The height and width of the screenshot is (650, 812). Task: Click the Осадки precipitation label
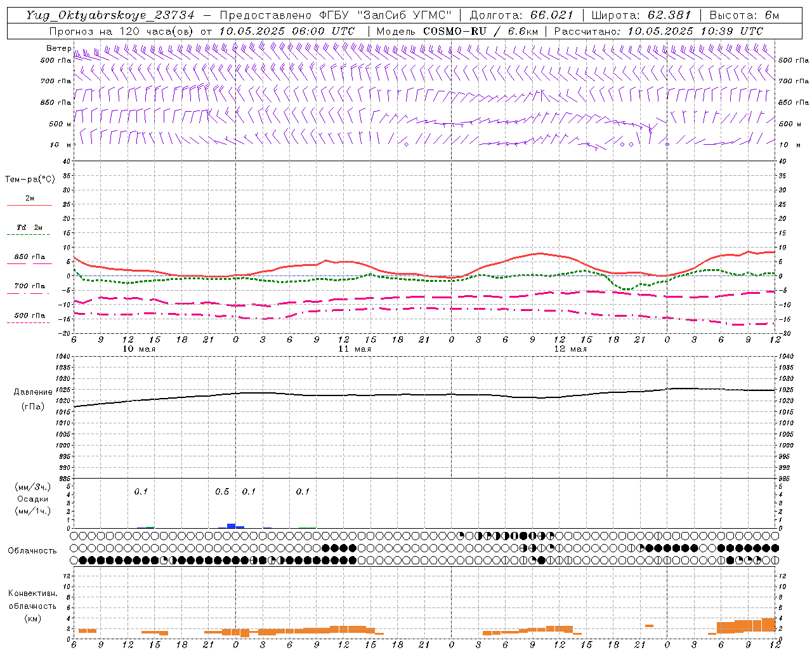[33, 499]
